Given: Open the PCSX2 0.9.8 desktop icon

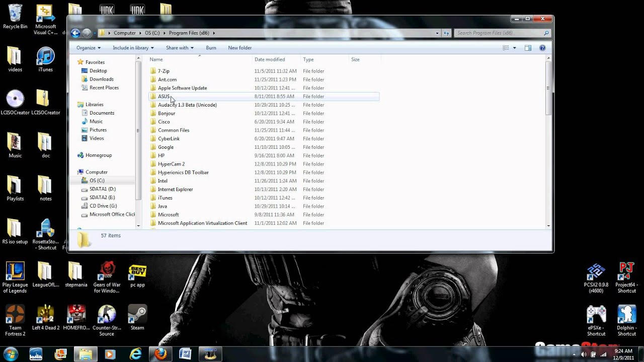Looking at the screenshot, I should pos(596,278).
